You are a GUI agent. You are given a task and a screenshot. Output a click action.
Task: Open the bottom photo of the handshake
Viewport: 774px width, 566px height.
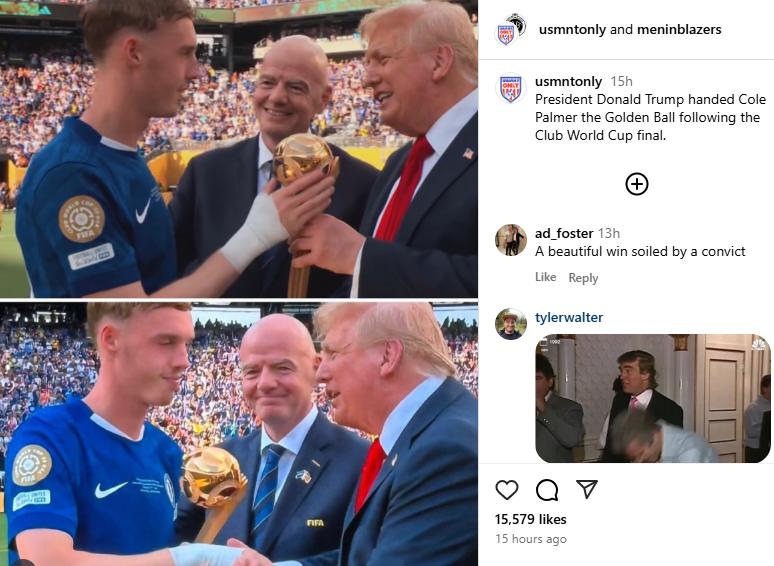pyautogui.click(x=239, y=434)
